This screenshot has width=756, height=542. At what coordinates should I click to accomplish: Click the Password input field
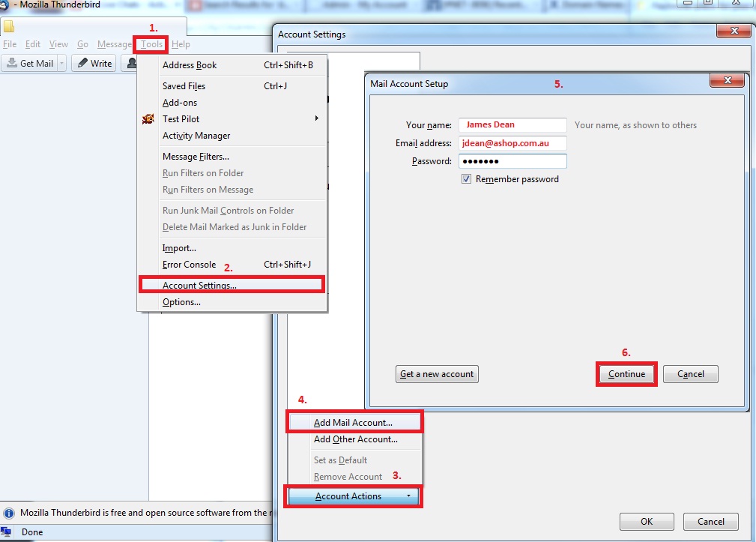[512, 161]
